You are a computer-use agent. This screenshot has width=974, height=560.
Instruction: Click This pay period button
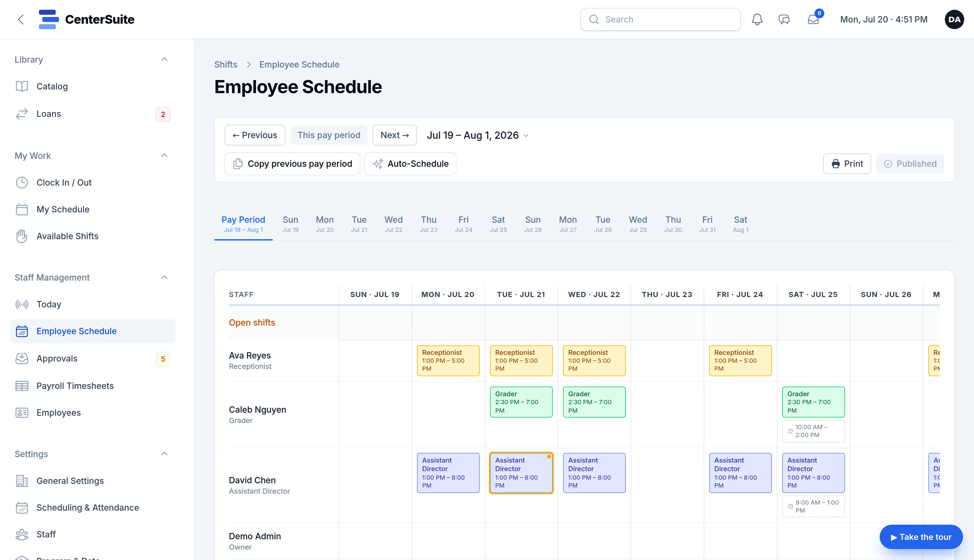(329, 135)
